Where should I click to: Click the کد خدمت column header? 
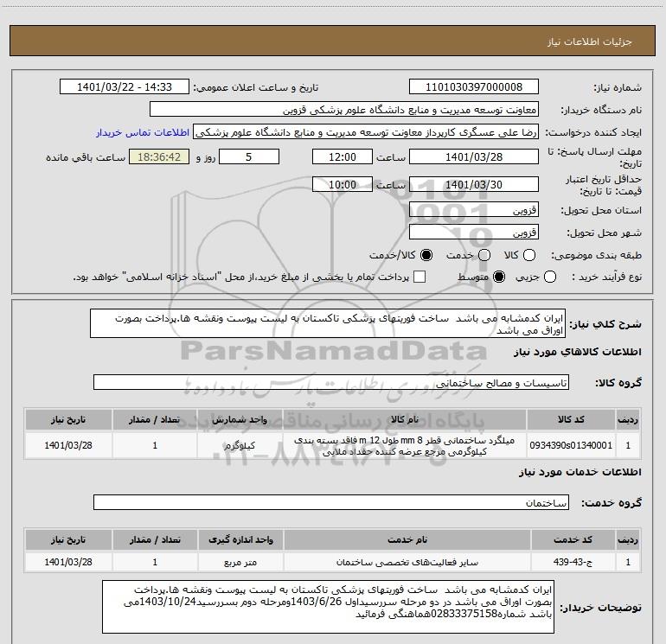point(573,539)
